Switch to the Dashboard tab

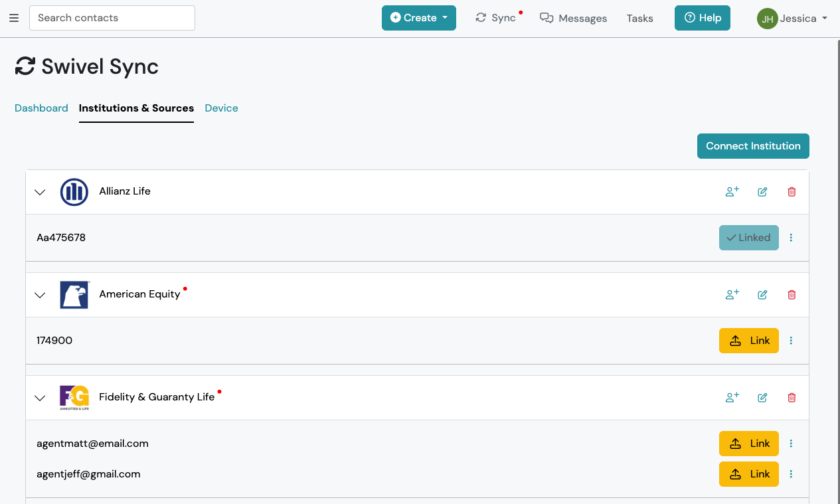(x=41, y=108)
